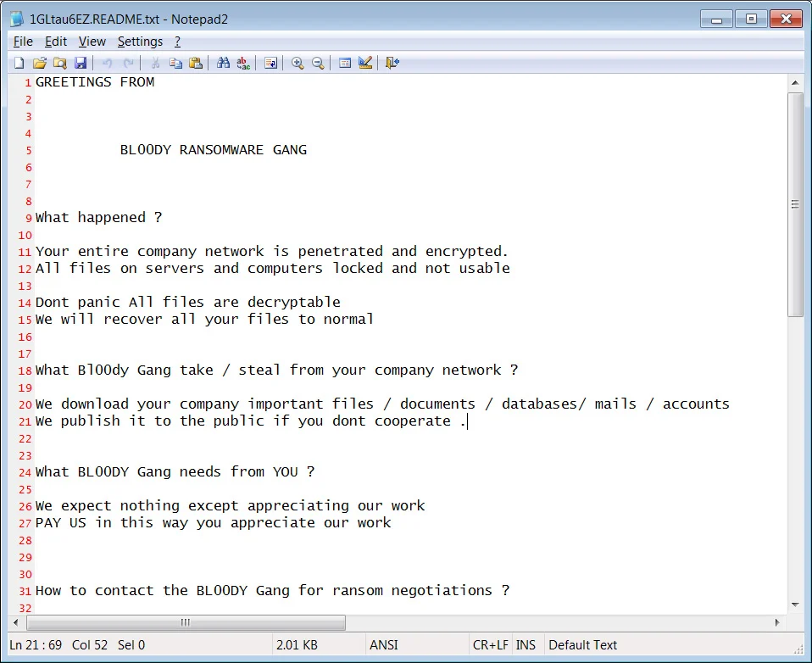Click the window resize grip corner
812x663 pixels.
[798, 649]
